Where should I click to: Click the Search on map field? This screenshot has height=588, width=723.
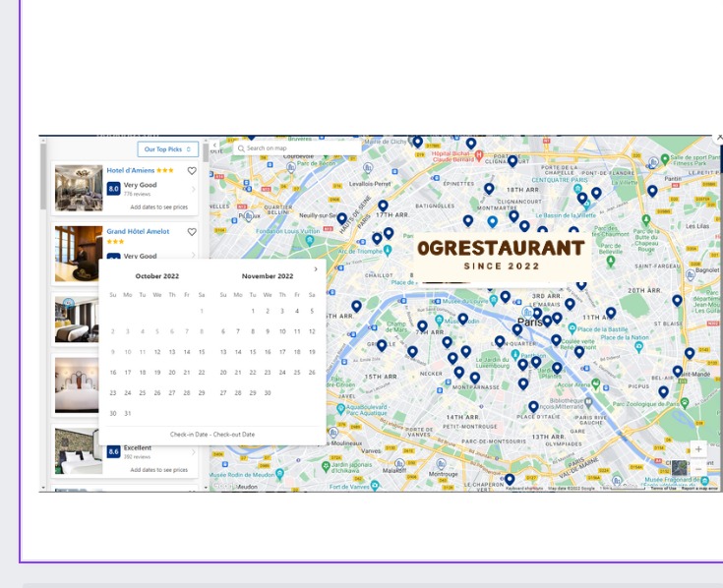point(297,147)
